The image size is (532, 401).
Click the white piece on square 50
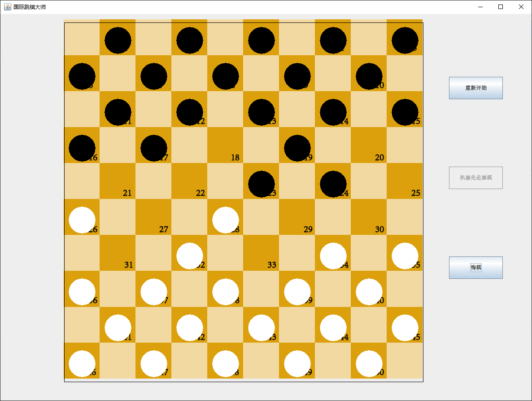(369, 364)
